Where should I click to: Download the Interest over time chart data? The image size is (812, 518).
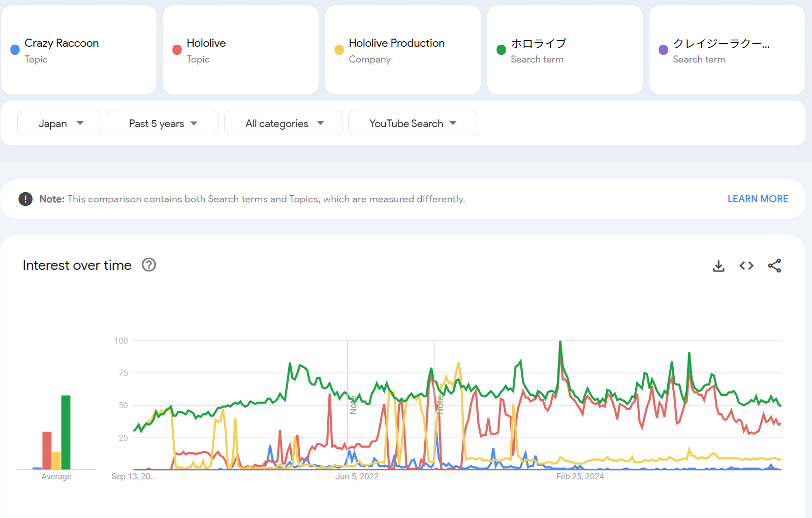[x=719, y=266]
